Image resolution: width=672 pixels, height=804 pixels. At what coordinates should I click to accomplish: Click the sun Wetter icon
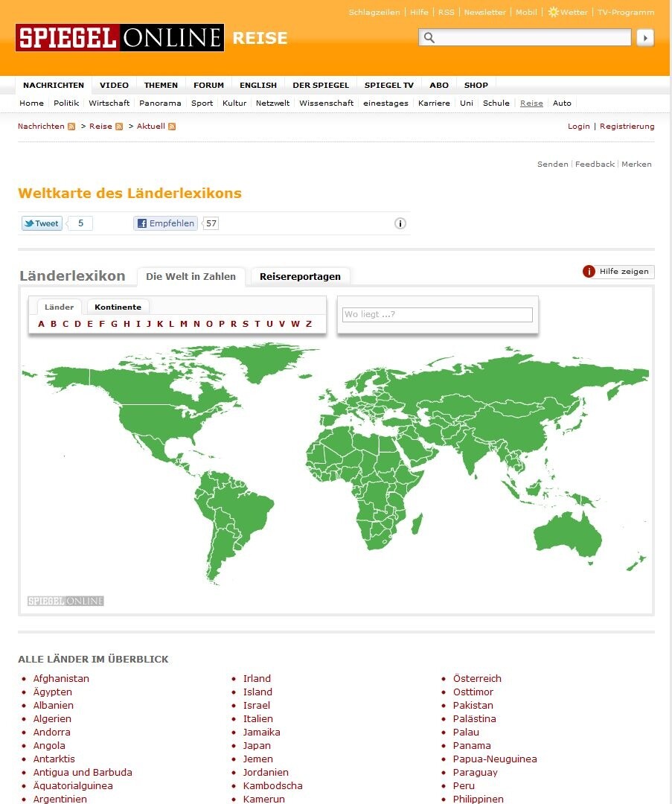pos(553,12)
